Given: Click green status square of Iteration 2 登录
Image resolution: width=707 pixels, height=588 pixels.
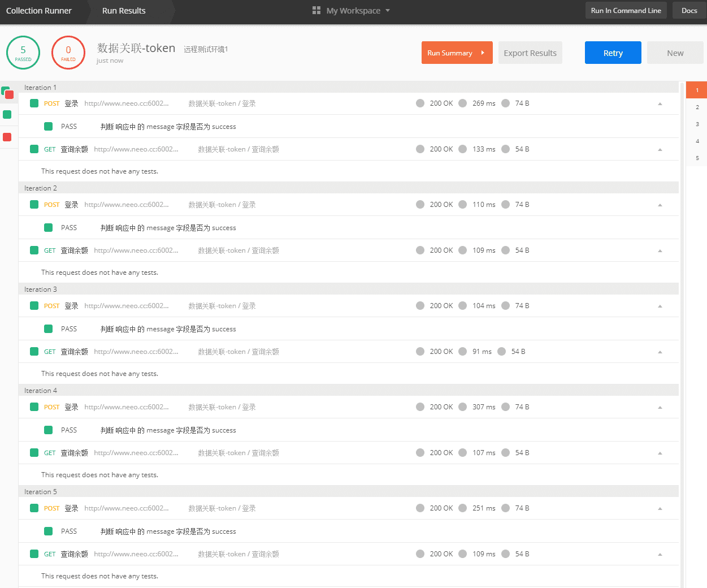Looking at the screenshot, I should 34,205.
